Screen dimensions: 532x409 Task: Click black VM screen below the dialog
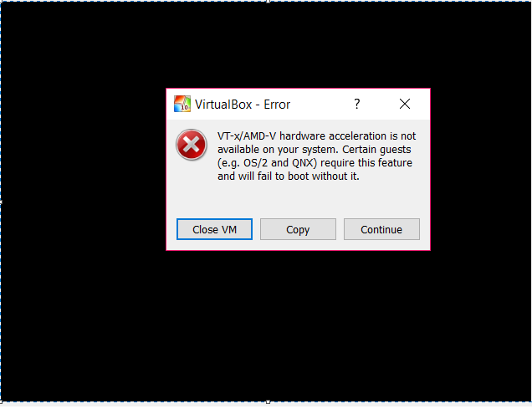[298, 325]
